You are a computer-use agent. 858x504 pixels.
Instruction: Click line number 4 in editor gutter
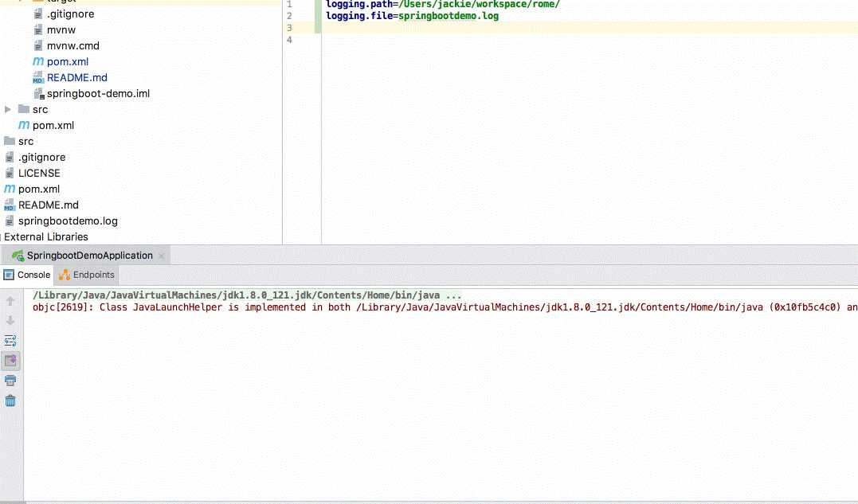[289, 40]
